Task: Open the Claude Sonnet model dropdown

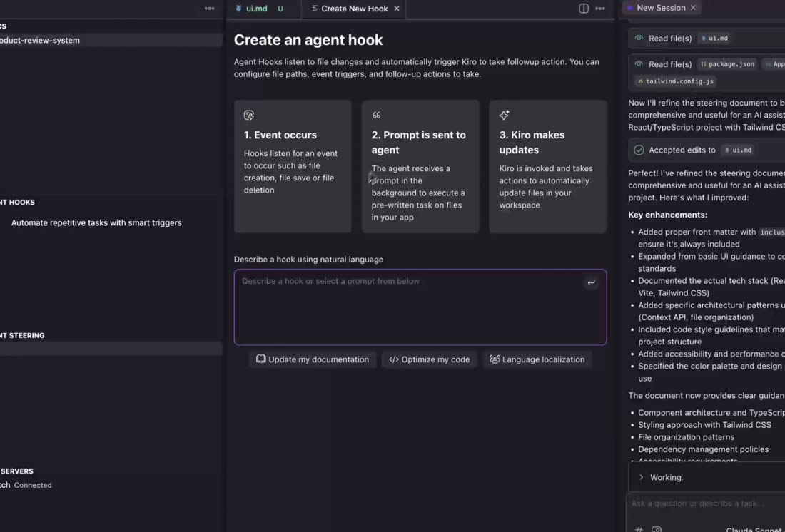Action: [x=755, y=529]
